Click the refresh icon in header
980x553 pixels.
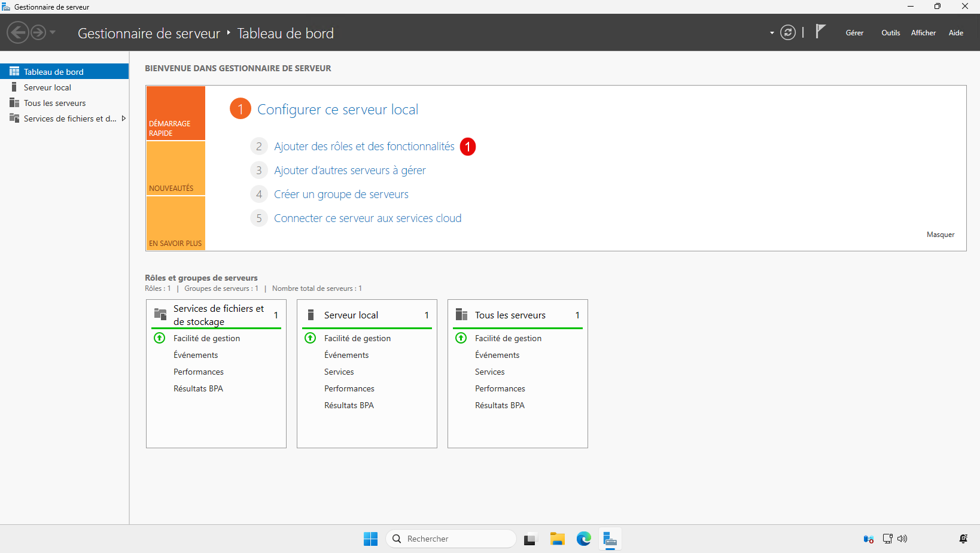click(788, 32)
